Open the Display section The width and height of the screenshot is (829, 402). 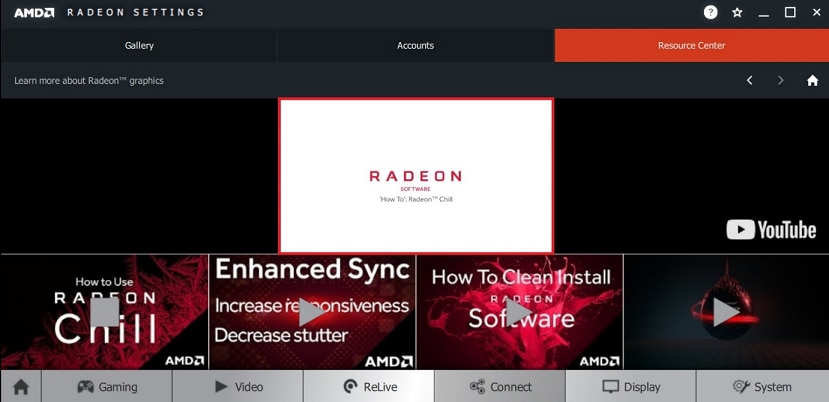(x=631, y=387)
